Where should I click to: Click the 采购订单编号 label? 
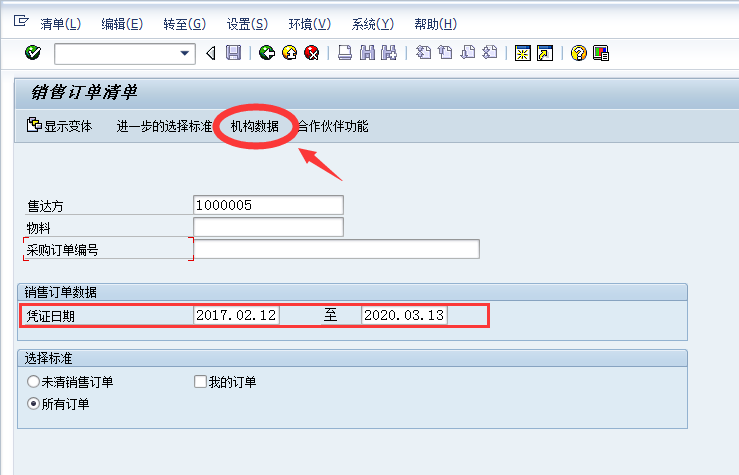click(62, 250)
